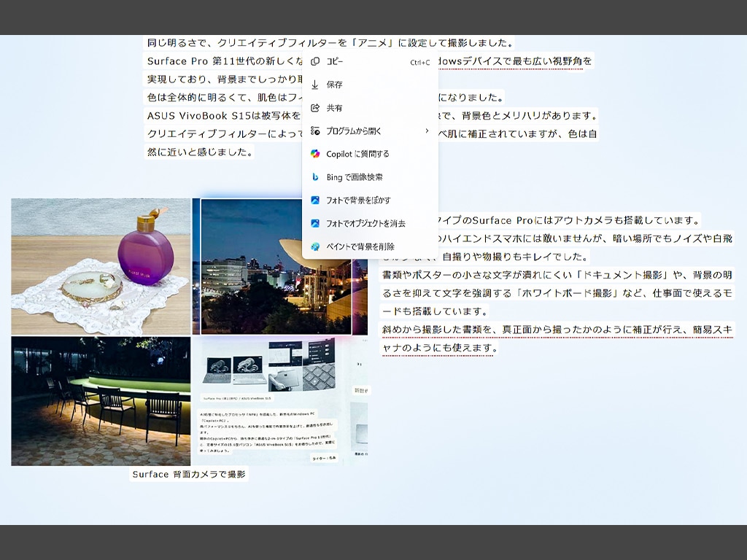This screenshot has height=560, width=747.
Task: Click the line containing ホワイトボード撮影
Action: pyautogui.click(x=557, y=293)
